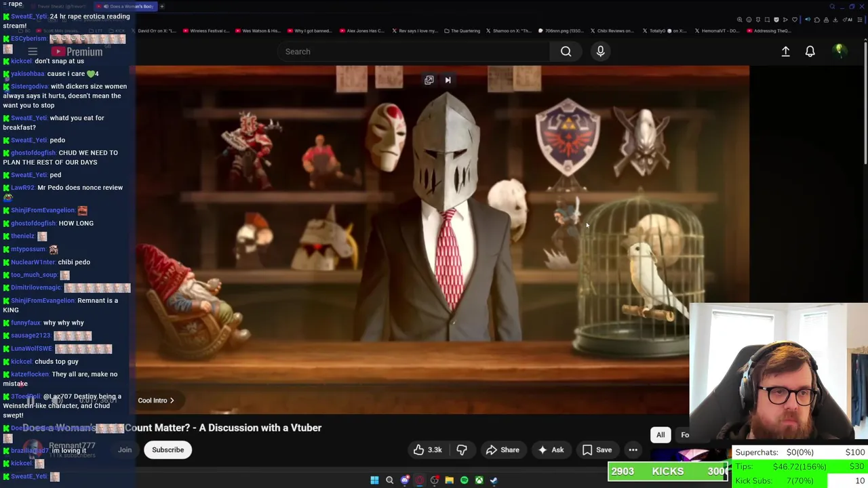Viewport: 868px width, 488px height.
Task: Like the video with 3.3k likes
Action: [427, 450]
